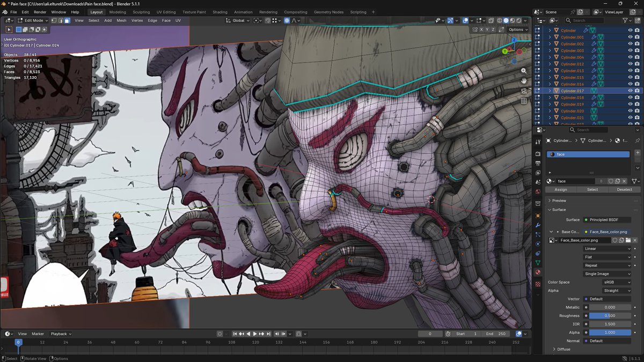Click the viewport zoom magnifier gizmo
This screenshot has height=362, width=644.
524,71
